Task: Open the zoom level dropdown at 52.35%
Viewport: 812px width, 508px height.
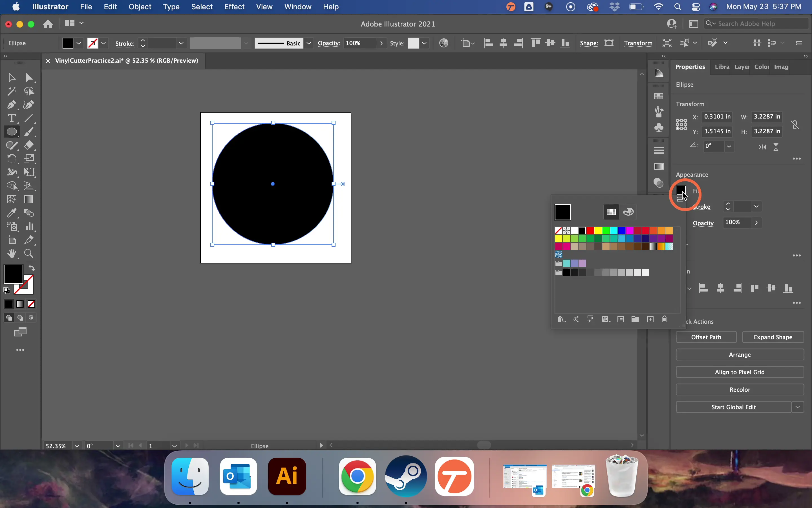Action: pyautogui.click(x=77, y=446)
